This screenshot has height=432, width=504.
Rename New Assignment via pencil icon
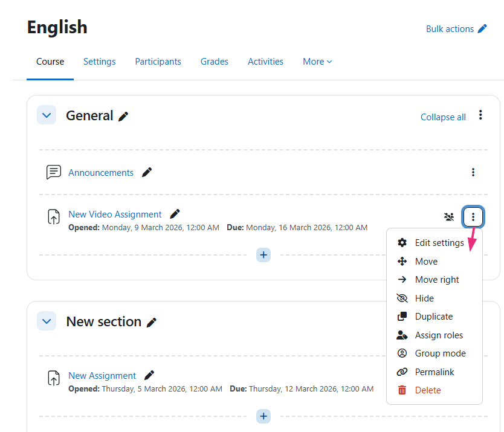[149, 375]
